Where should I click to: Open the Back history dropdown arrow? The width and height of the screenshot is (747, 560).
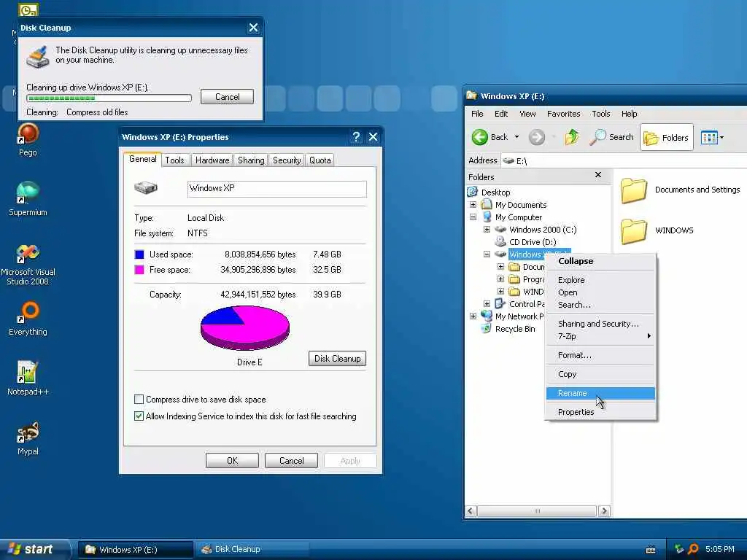tap(516, 137)
